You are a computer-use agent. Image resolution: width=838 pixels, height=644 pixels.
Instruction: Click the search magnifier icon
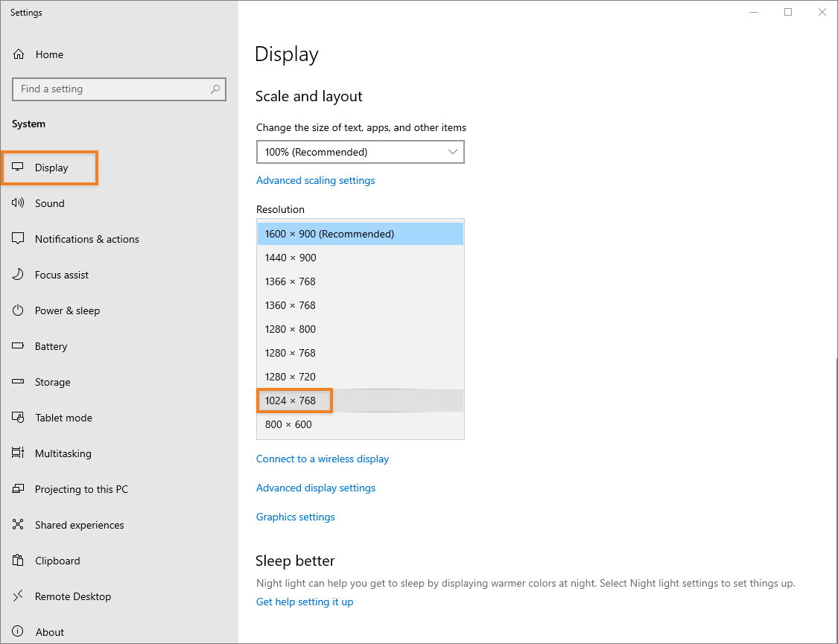pos(215,89)
